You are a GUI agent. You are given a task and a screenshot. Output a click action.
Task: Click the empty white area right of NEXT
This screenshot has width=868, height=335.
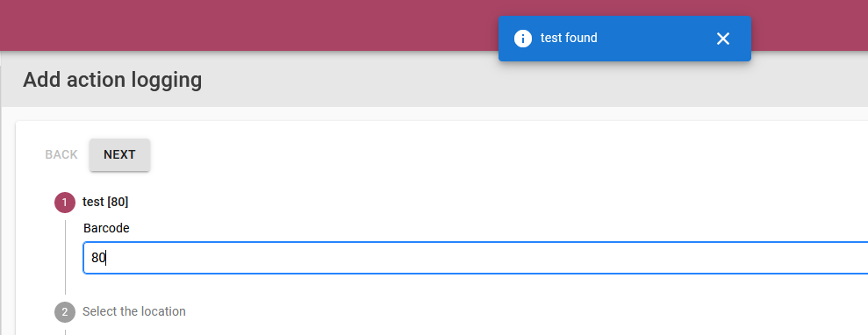coord(499,155)
